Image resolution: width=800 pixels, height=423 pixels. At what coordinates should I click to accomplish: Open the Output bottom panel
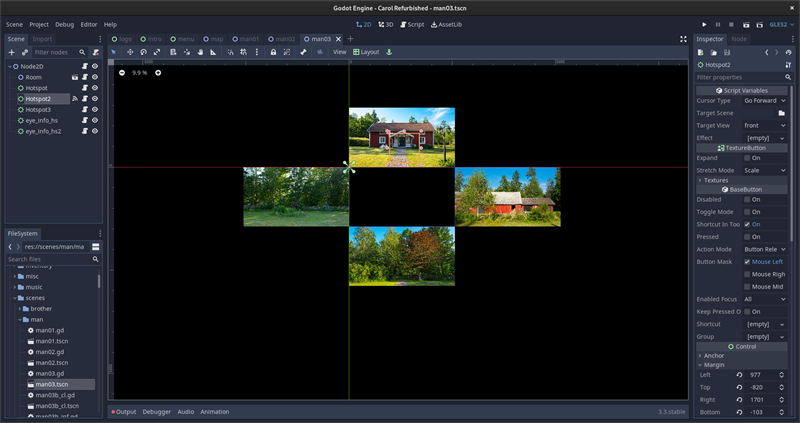point(123,412)
